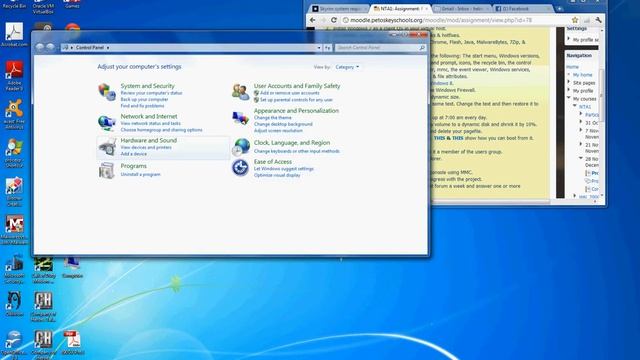640x360 pixels.
Task: Expand My profile in Moodle Navigation
Action: point(569,90)
